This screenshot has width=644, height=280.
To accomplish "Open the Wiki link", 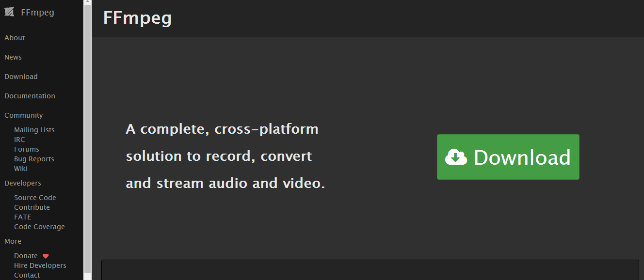I will point(21,169).
